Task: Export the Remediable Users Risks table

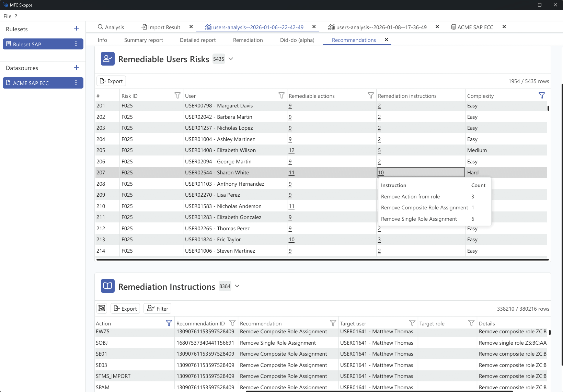Action: (x=111, y=81)
